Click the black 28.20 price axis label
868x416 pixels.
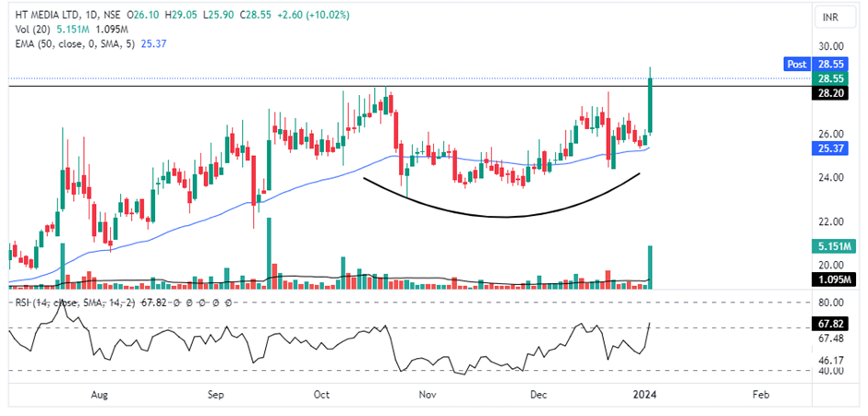coord(828,94)
